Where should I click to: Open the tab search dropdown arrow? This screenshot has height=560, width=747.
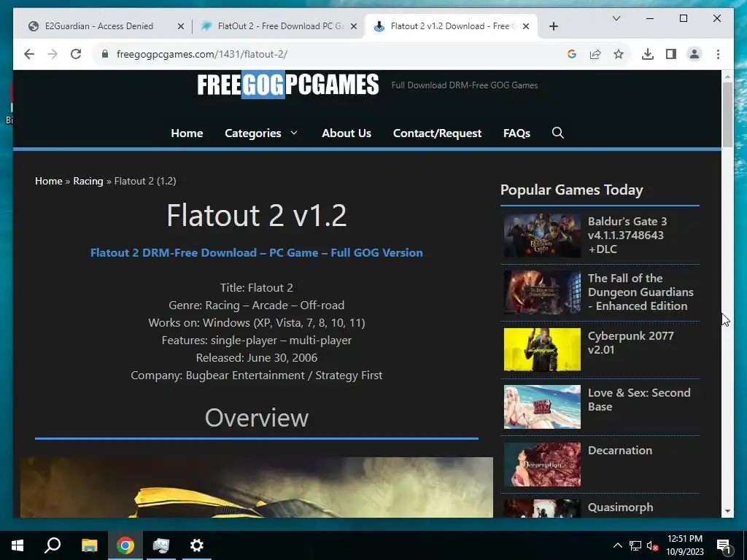[616, 18]
